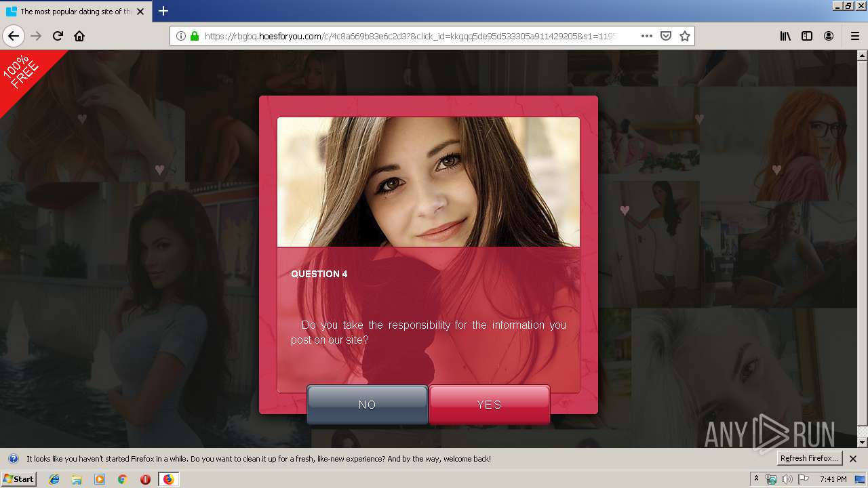Click the Refresh Firefox button

click(810, 458)
